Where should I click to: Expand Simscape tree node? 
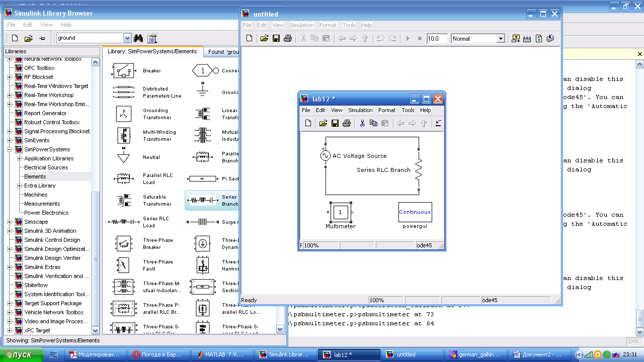[10, 222]
